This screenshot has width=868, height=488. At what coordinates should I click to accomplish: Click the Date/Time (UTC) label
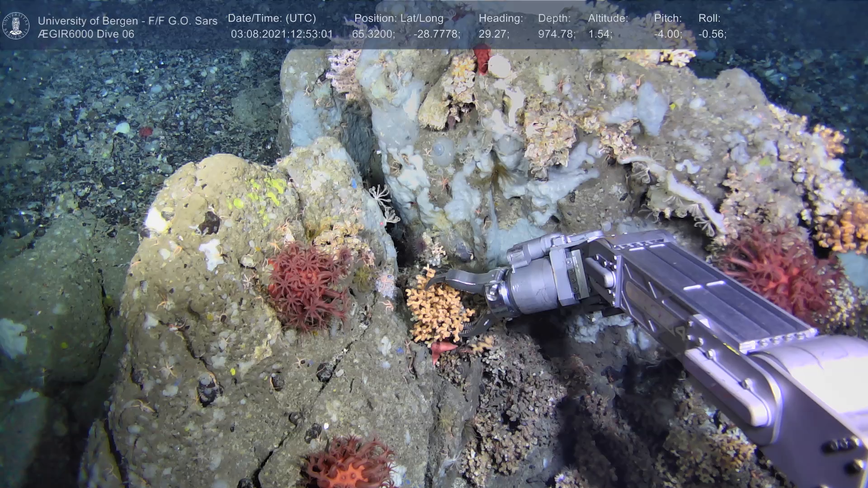pyautogui.click(x=272, y=19)
